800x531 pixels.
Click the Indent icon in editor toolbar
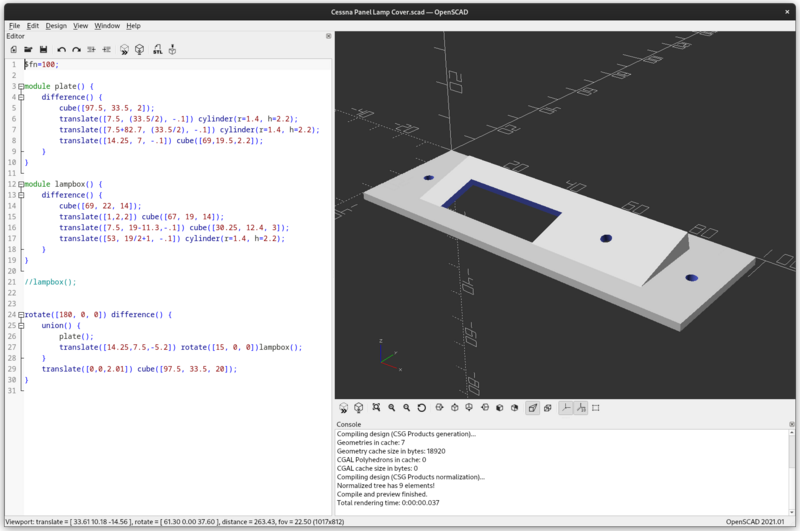coord(106,49)
